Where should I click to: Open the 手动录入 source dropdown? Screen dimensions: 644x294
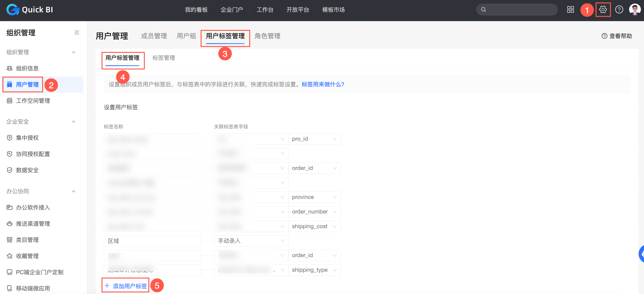point(251,241)
